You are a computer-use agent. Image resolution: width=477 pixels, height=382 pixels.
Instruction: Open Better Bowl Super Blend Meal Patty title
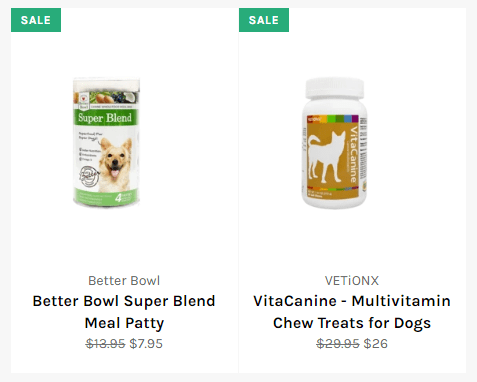pos(124,312)
